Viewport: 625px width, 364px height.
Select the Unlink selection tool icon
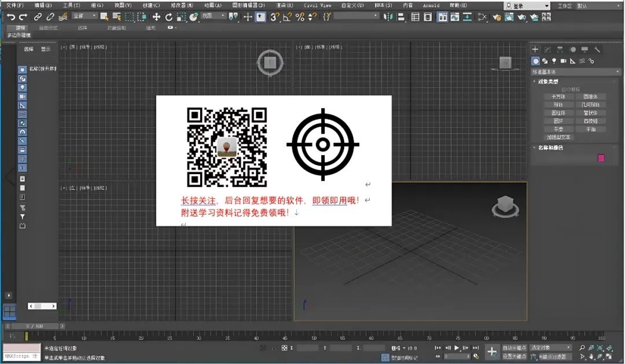(x=50, y=17)
